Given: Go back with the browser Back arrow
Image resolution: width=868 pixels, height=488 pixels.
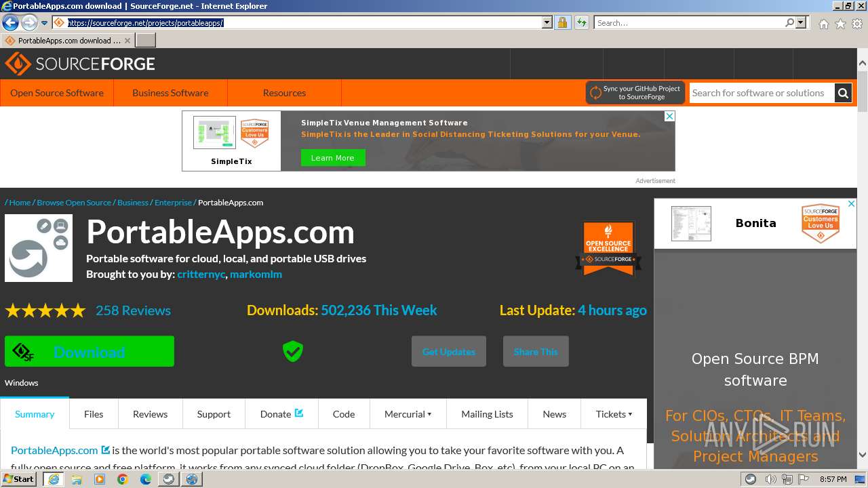Looking at the screenshot, I should (x=10, y=23).
